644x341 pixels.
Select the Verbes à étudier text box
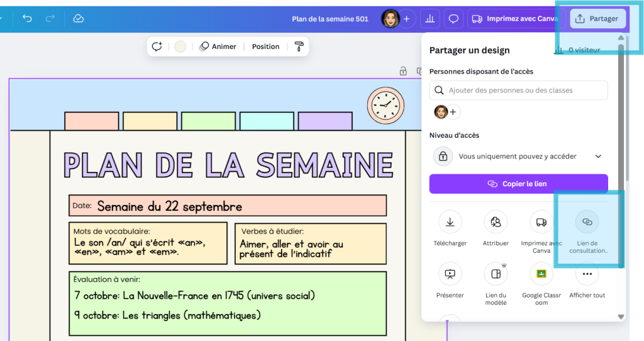[311, 243]
